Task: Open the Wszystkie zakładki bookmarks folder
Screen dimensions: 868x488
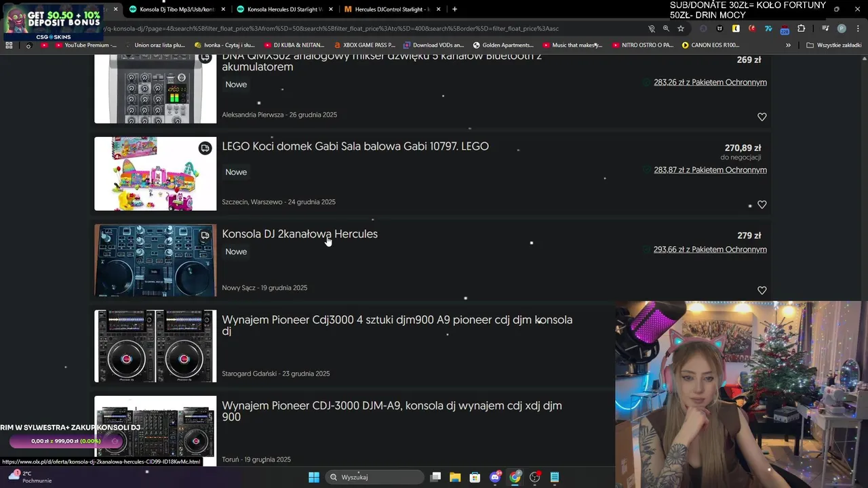Action: click(834, 45)
